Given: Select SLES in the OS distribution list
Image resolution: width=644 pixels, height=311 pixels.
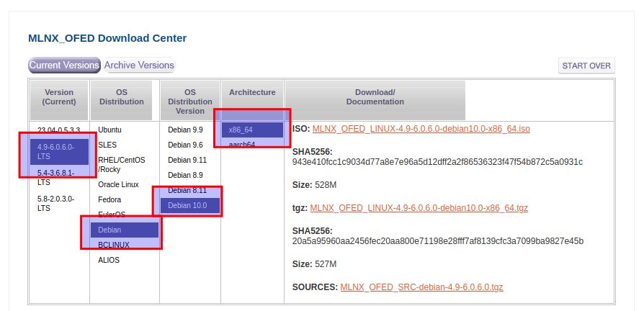Looking at the screenshot, I should (x=107, y=145).
